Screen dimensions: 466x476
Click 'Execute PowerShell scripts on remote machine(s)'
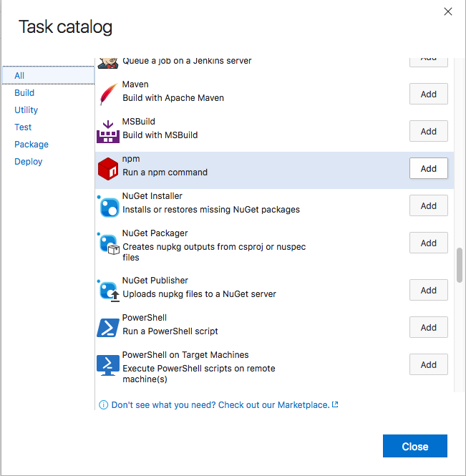(199, 374)
